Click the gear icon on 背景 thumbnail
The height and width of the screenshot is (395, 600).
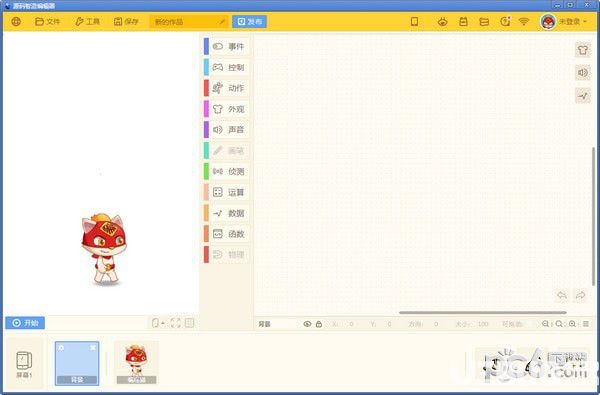pos(61,348)
